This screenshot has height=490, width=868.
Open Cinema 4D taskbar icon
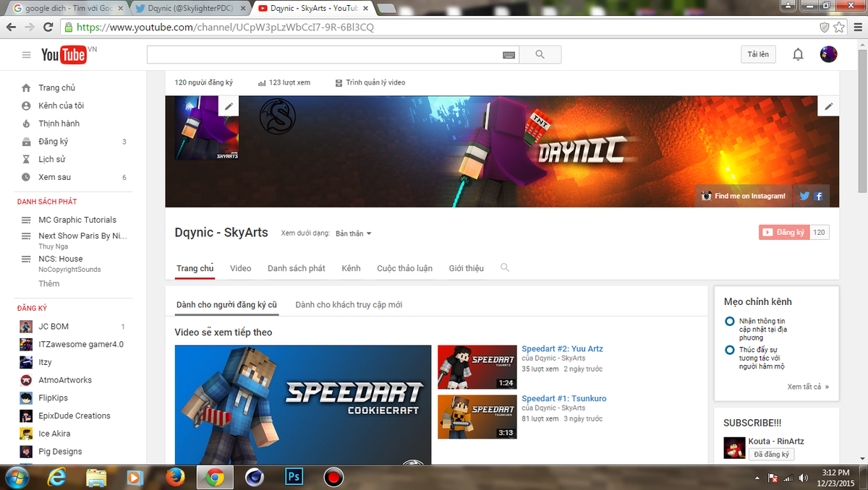click(x=254, y=477)
